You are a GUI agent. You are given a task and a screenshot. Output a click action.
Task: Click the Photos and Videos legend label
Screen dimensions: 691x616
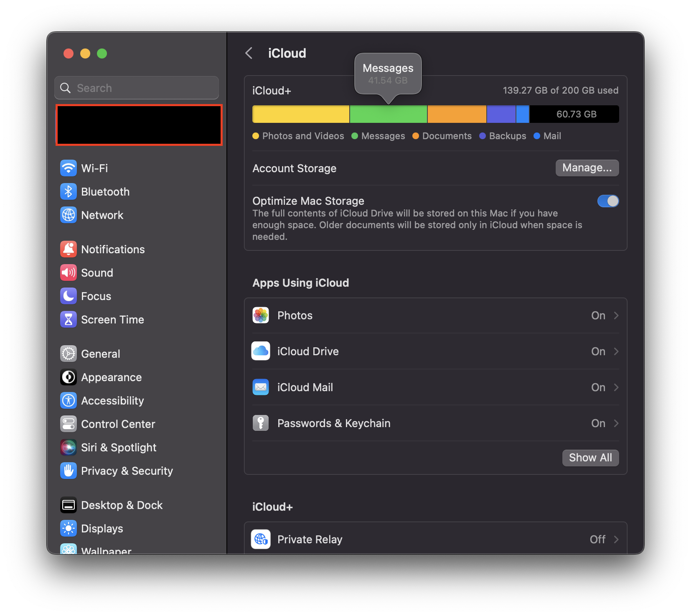point(303,136)
